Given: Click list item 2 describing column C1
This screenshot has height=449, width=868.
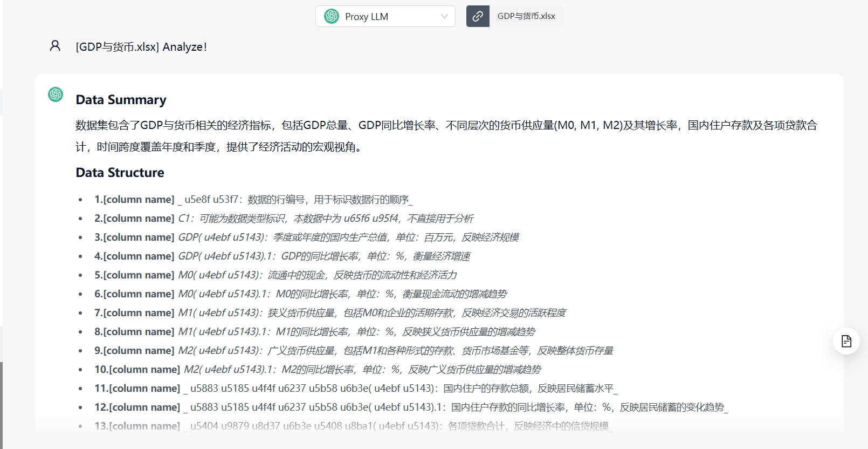Looking at the screenshot, I should [x=284, y=219].
